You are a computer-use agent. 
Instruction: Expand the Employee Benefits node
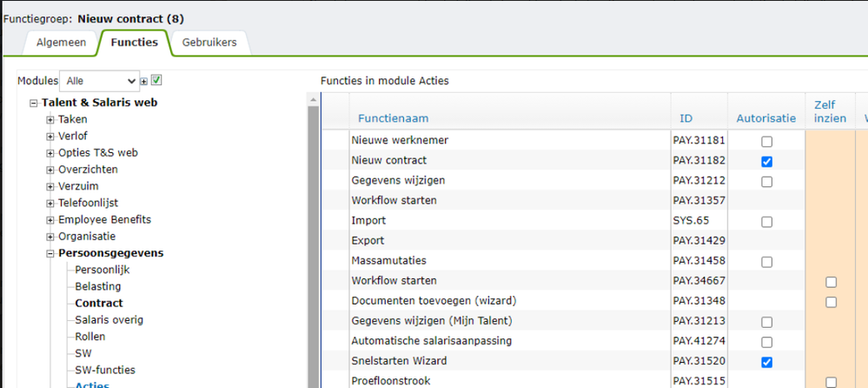(x=50, y=220)
